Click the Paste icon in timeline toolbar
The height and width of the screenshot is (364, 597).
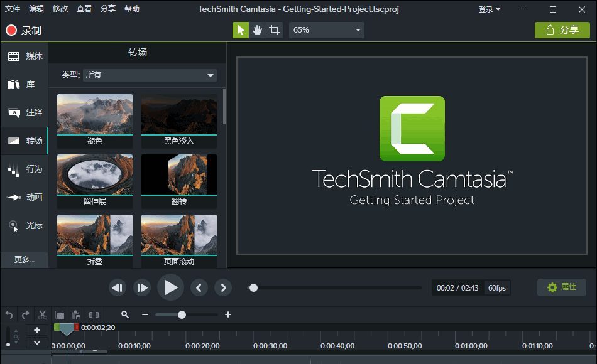76,315
